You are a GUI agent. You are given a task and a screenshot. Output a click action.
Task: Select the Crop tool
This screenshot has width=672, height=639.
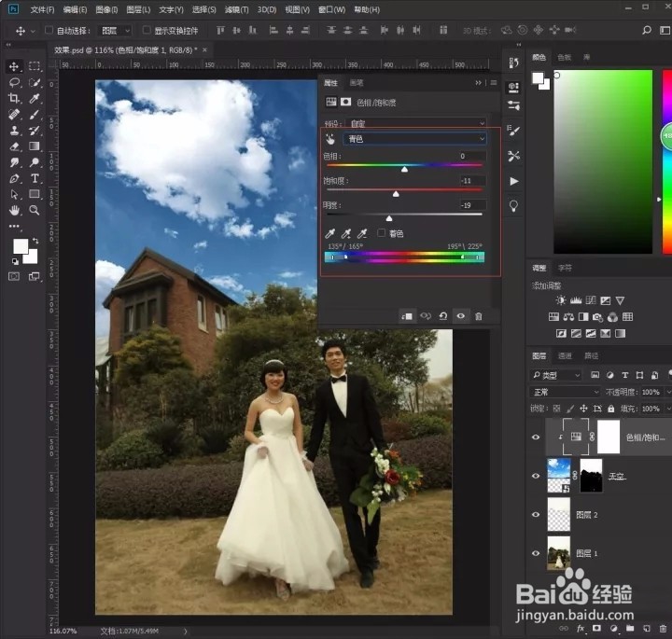coord(14,99)
